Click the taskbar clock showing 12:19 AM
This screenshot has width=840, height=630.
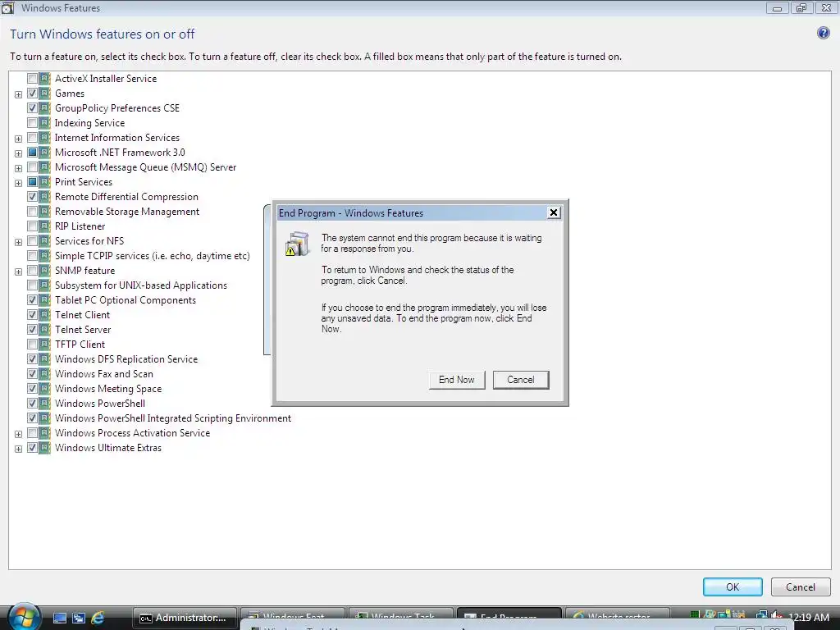[x=809, y=618]
